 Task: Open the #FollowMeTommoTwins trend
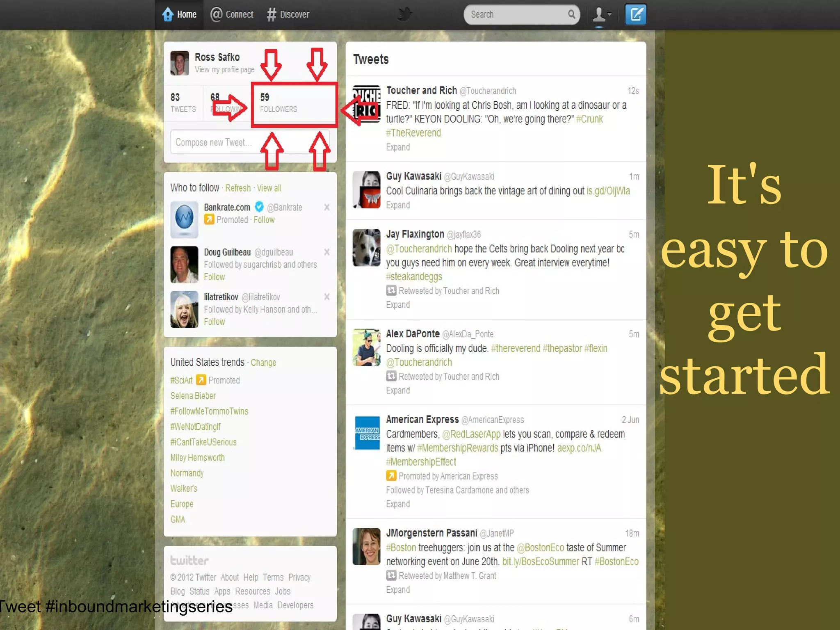[x=209, y=411]
